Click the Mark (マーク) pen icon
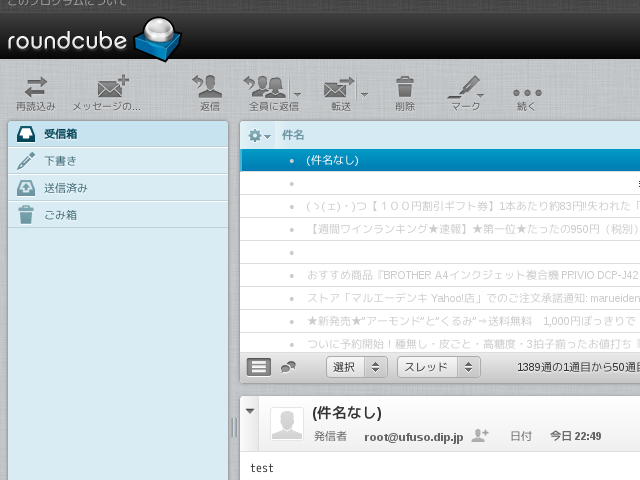Image resolution: width=640 pixels, height=480 pixels. tap(463, 88)
